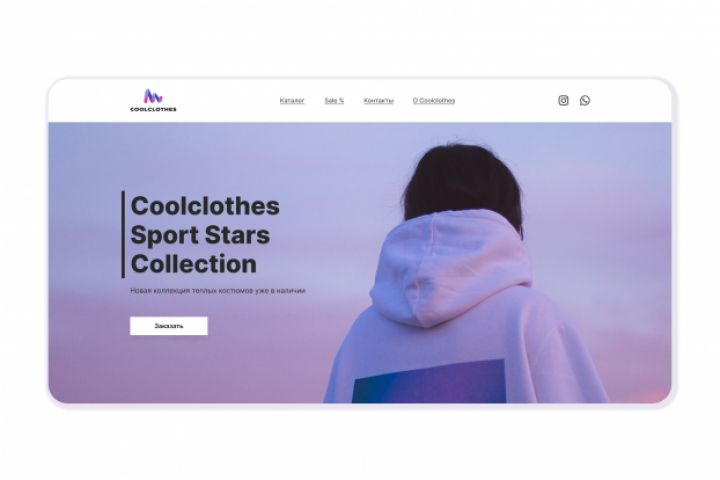Open the WhatsApp chat icon
The width and height of the screenshot is (720, 480).
tap(585, 100)
